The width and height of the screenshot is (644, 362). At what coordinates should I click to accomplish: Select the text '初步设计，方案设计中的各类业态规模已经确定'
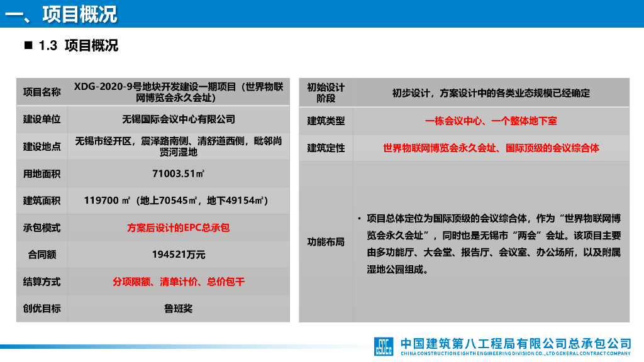[491, 93]
